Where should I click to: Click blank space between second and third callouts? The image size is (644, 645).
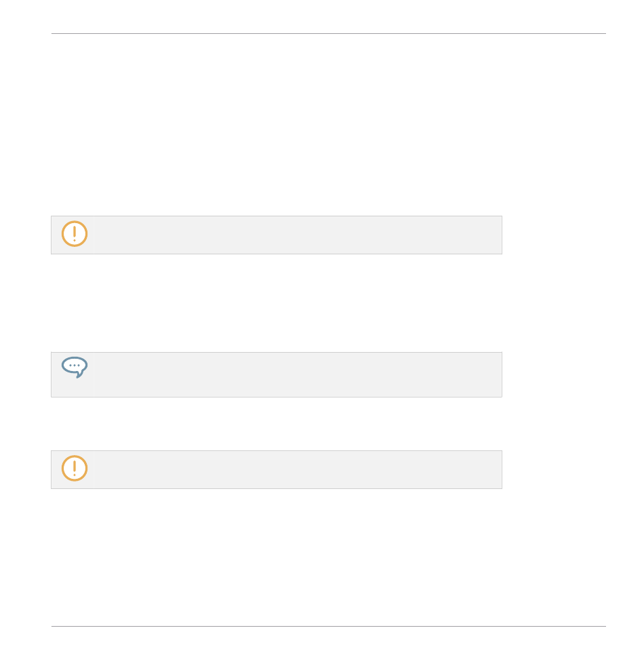tap(277, 424)
